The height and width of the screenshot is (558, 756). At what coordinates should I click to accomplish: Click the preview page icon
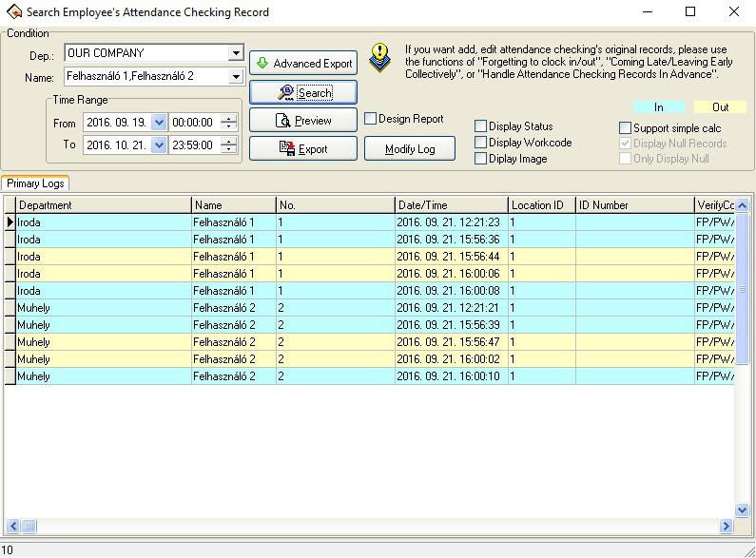click(283, 121)
